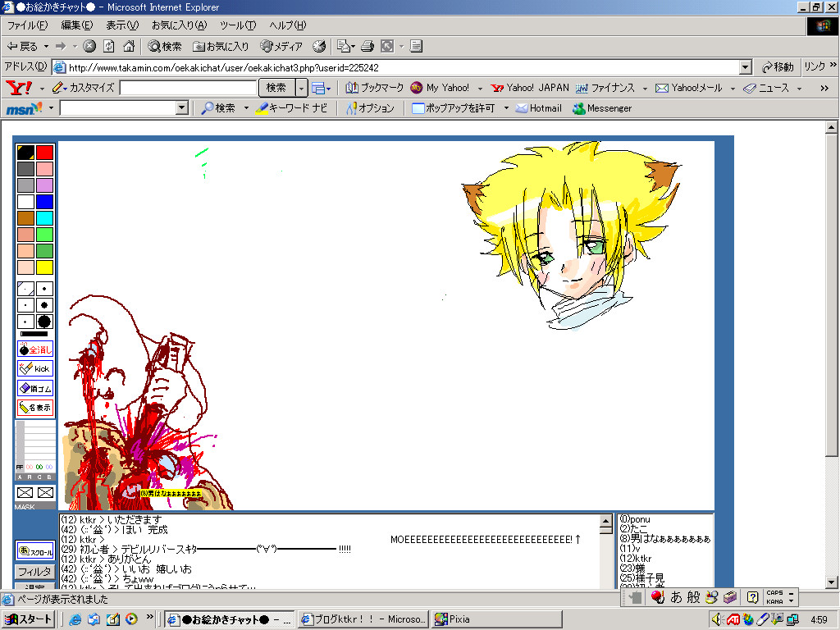Click the forward arrow button
This screenshot has width=840, height=630.
tap(61, 47)
